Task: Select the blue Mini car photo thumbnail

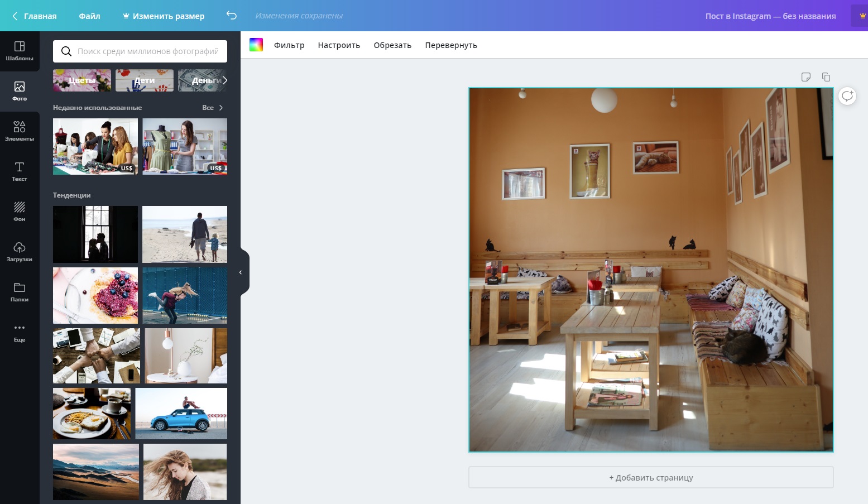Action: coord(181,414)
